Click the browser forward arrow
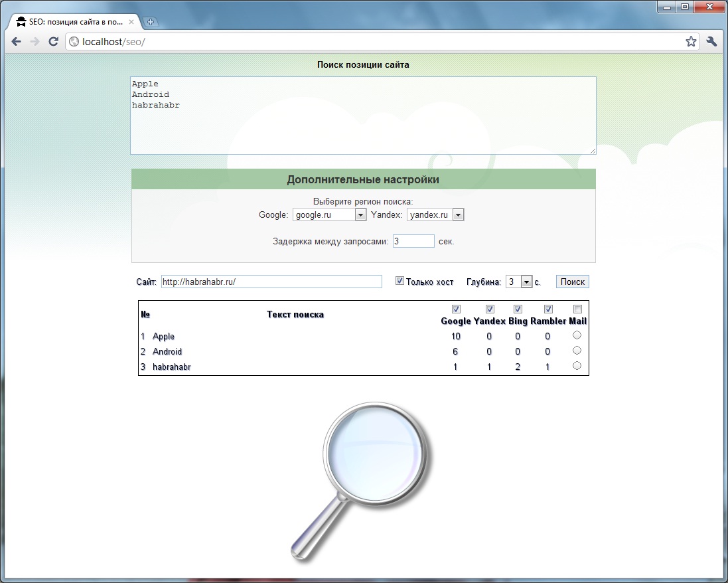Image resolution: width=728 pixels, height=583 pixels. coord(35,42)
